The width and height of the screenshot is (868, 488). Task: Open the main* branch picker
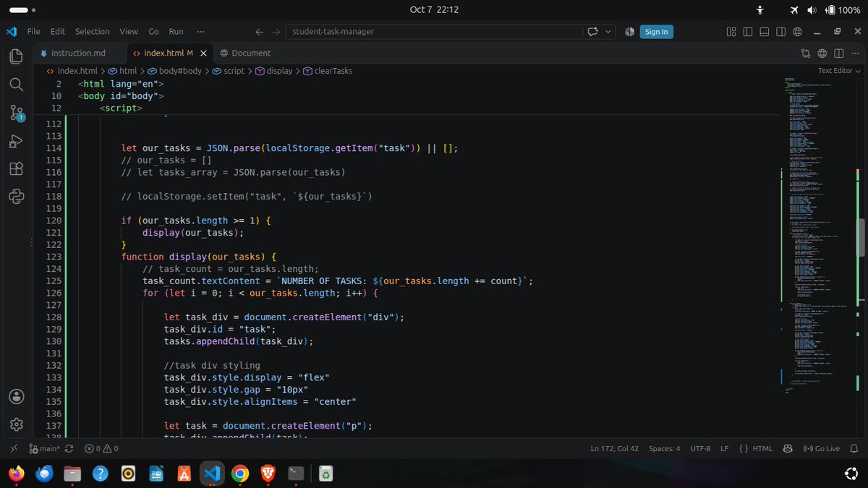(x=45, y=448)
